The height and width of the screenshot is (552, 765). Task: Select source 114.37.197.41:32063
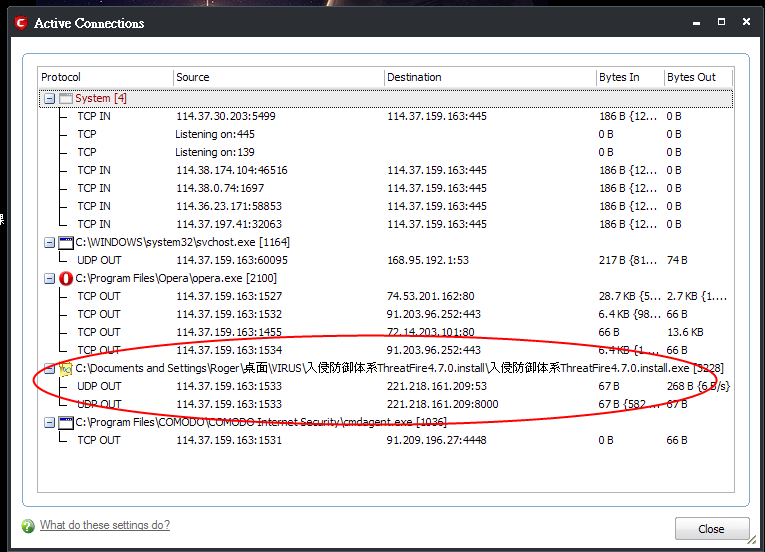pyautogui.click(x=229, y=225)
